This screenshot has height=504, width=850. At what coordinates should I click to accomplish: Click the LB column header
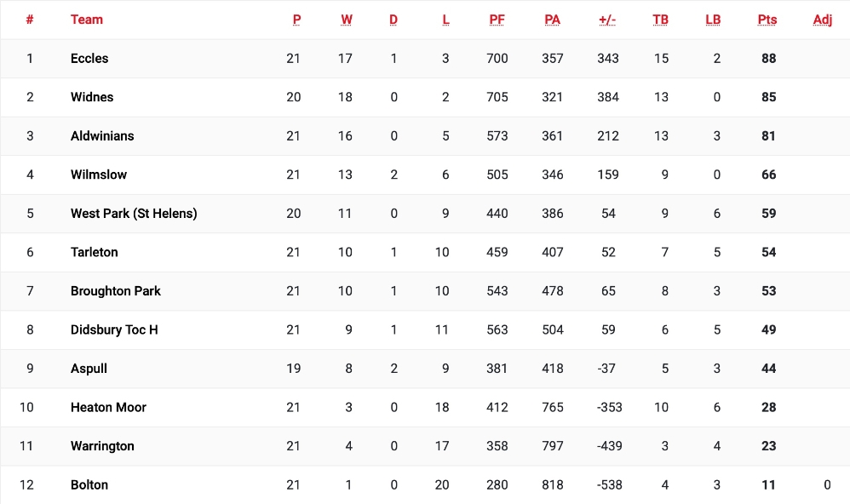click(x=713, y=20)
